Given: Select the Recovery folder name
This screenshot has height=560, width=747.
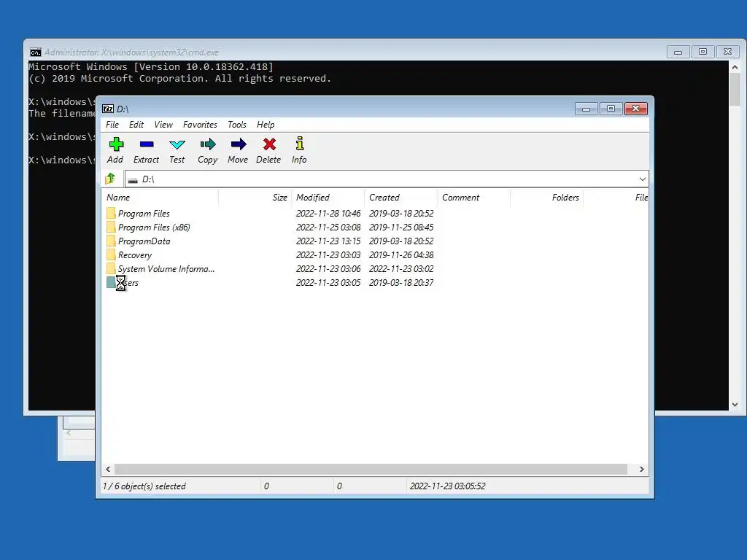Looking at the screenshot, I should 135,254.
